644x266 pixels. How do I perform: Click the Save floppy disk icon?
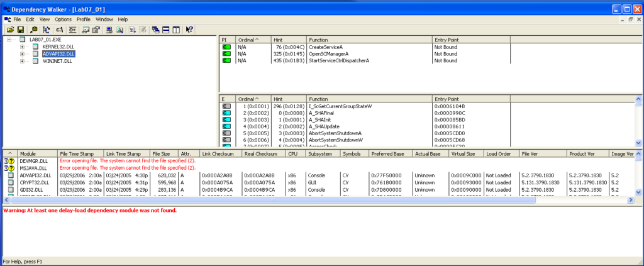point(20,30)
